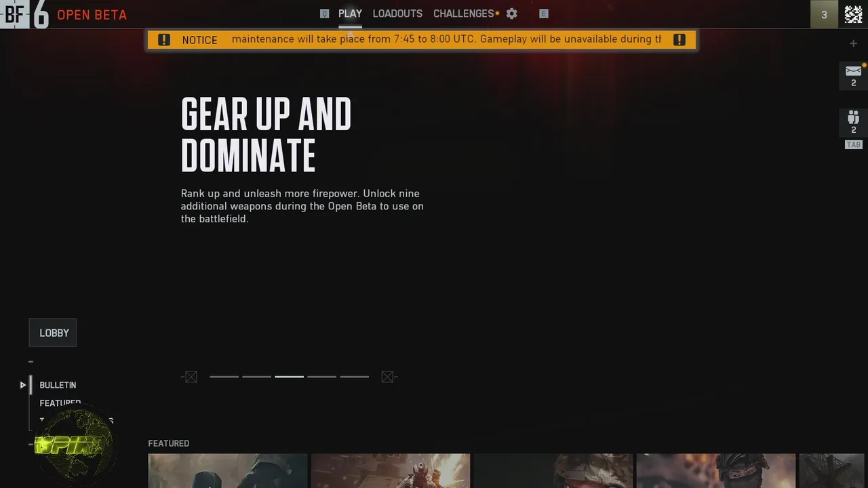Open the mail inbox icon
Screen dimensions: 868x488
point(853,71)
